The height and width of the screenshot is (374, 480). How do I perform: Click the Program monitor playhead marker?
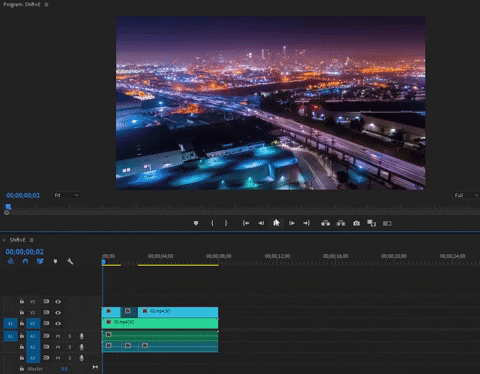[8, 207]
